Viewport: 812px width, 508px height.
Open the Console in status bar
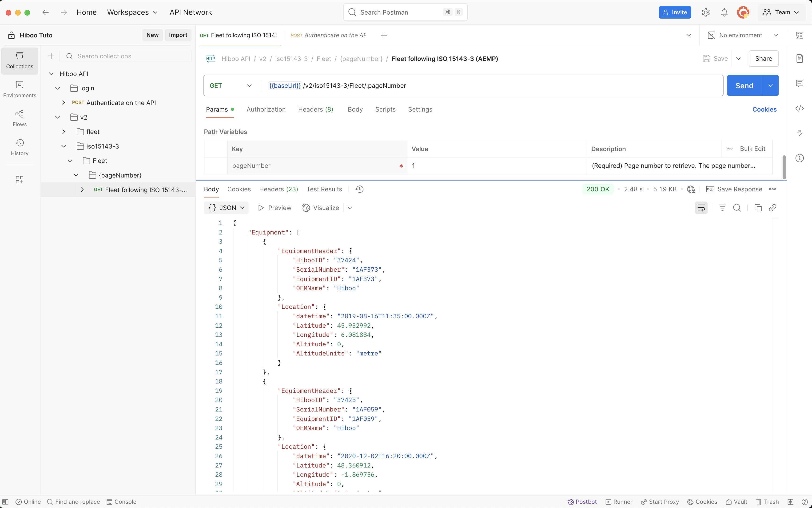[x=121, y=502]
